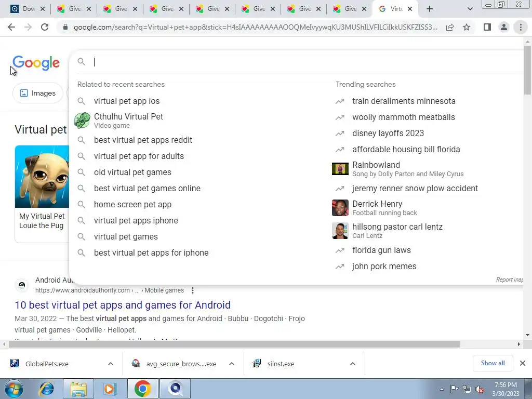Click the GlobalPets.exe file icon
532x399 pixels.
[x=14, y=364]
